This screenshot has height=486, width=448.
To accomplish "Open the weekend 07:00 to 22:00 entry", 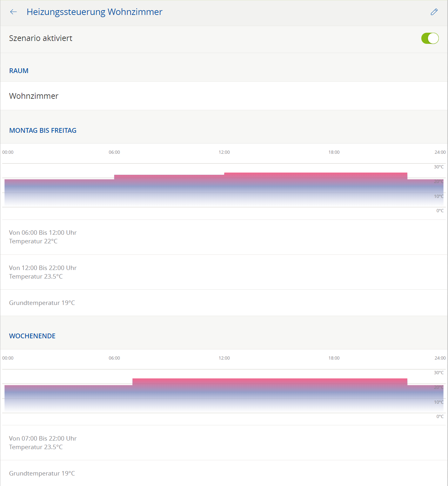I will coord(43,443).
